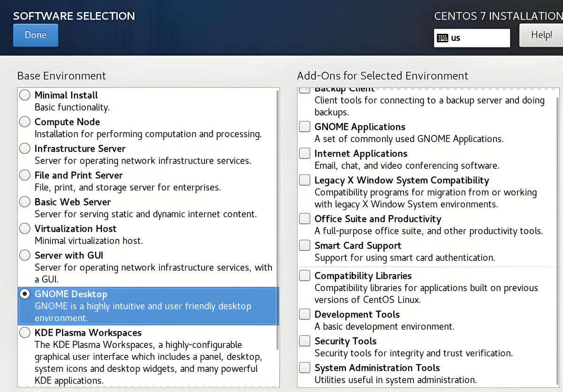Pick the File and Print Server option

coord(25,175)
